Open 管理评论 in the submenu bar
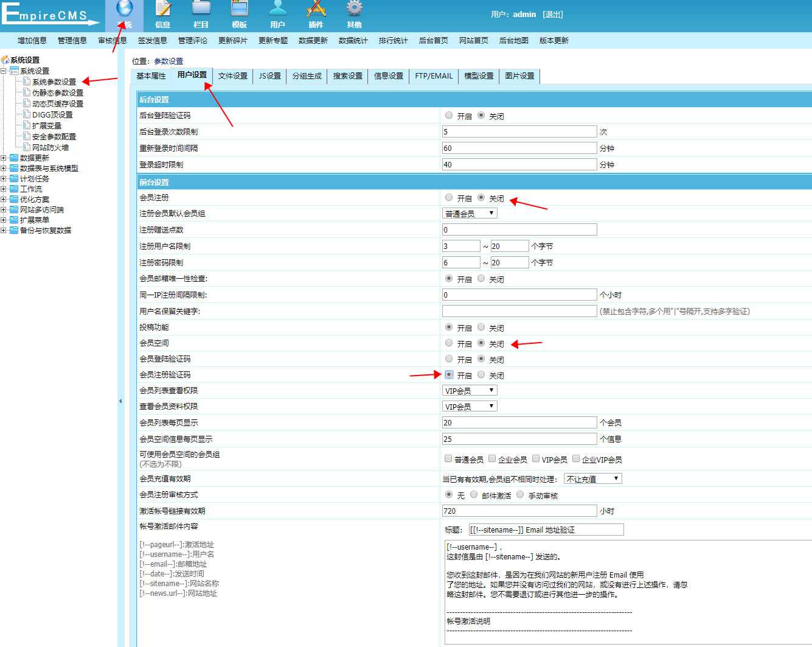The image size is (812, 647). (193, 41)
